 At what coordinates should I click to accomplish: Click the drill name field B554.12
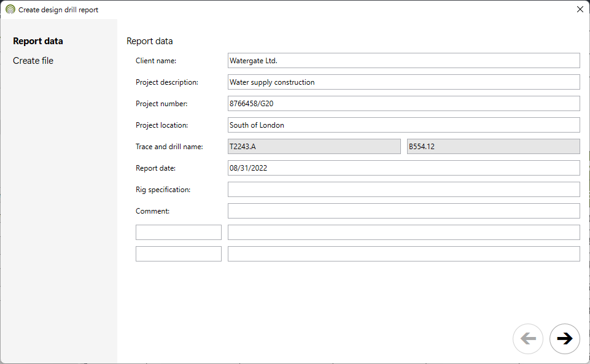tap(493, 146)
